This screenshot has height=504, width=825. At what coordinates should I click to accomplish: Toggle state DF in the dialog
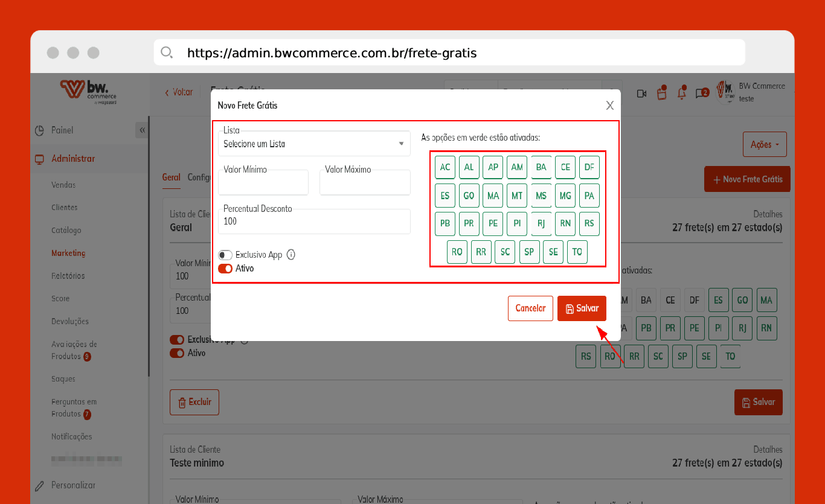[x=589, y=167]
